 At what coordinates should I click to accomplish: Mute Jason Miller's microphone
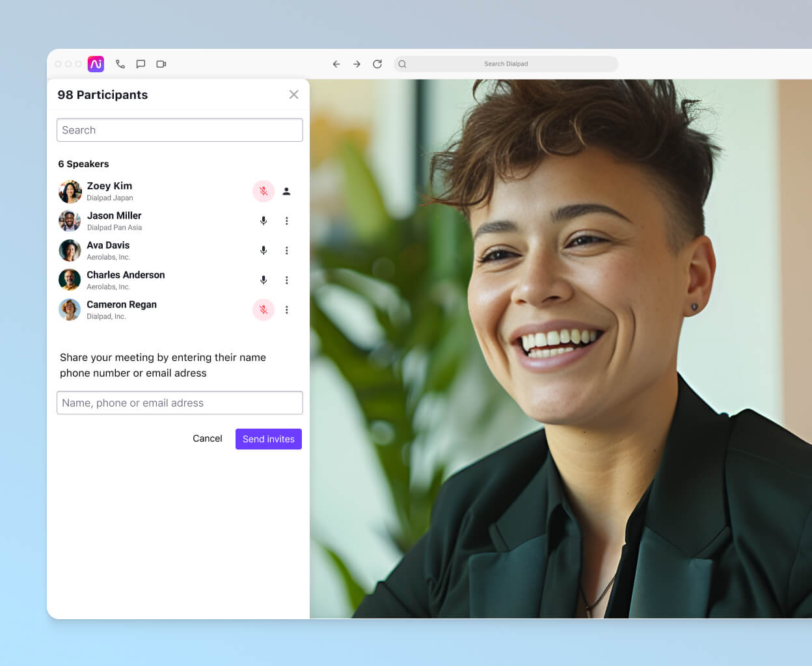pyautogui.click(x=263, y=220)
